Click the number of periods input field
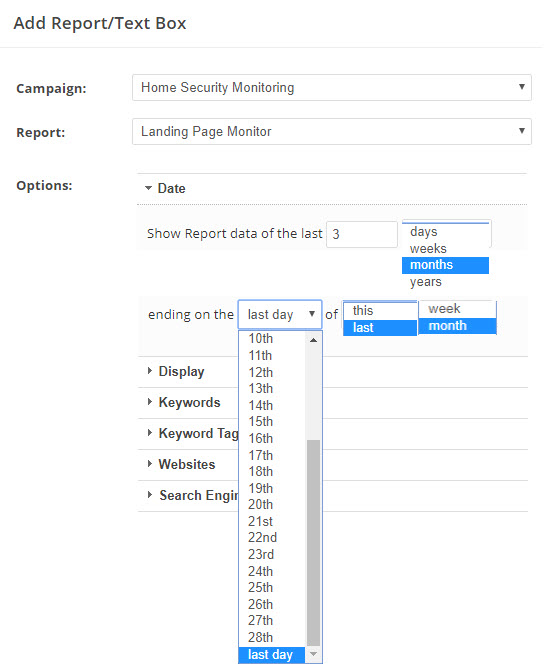 pos(362,234)
